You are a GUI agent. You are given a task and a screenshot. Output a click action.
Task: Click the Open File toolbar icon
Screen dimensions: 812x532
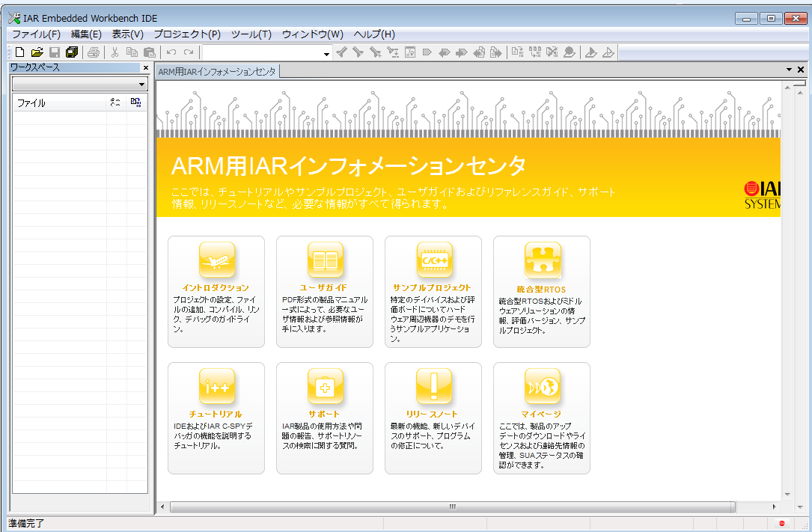(x=36, y=52)
